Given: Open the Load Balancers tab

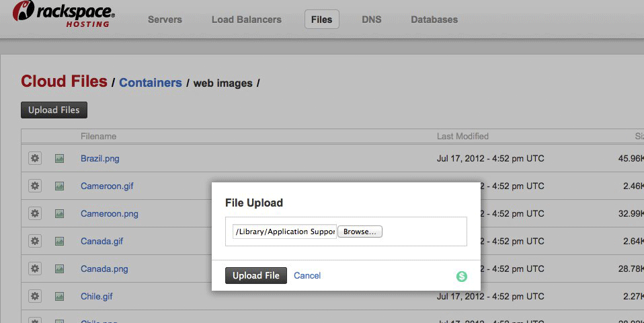Looking at the screenshot, I should click(247, 20).
